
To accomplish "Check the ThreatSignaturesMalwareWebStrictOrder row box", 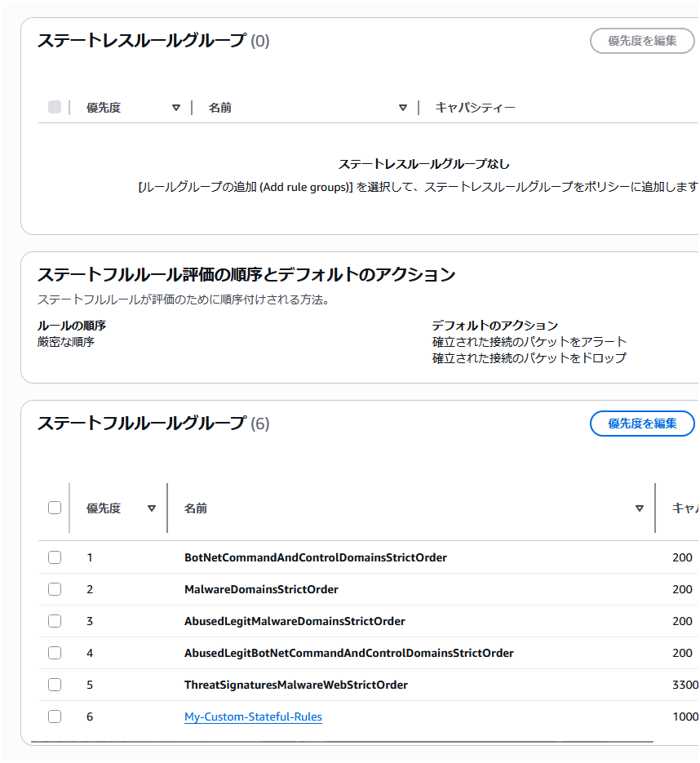I will 55,685.
